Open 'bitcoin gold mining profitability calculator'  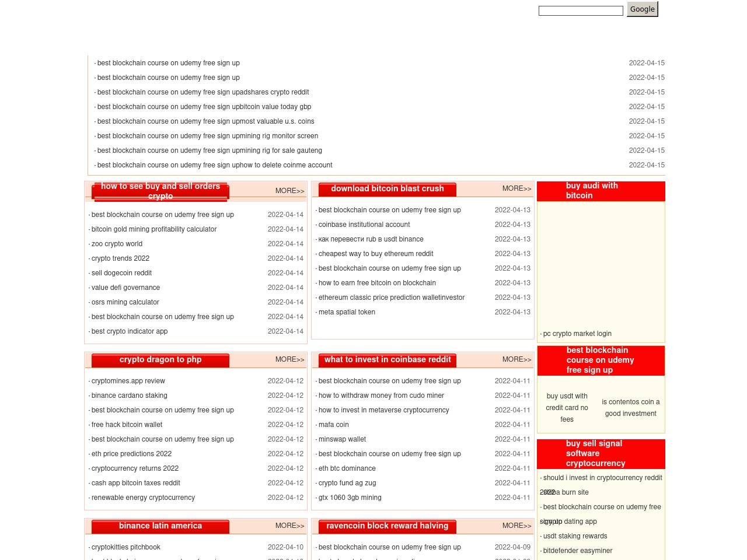click(x=154, y=229)
